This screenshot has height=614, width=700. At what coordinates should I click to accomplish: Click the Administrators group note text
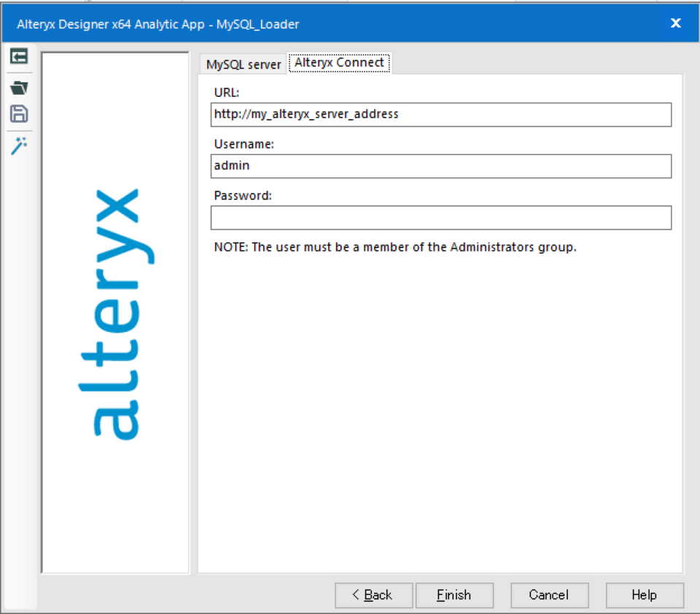pyautogui.click(x=395, y=247)
